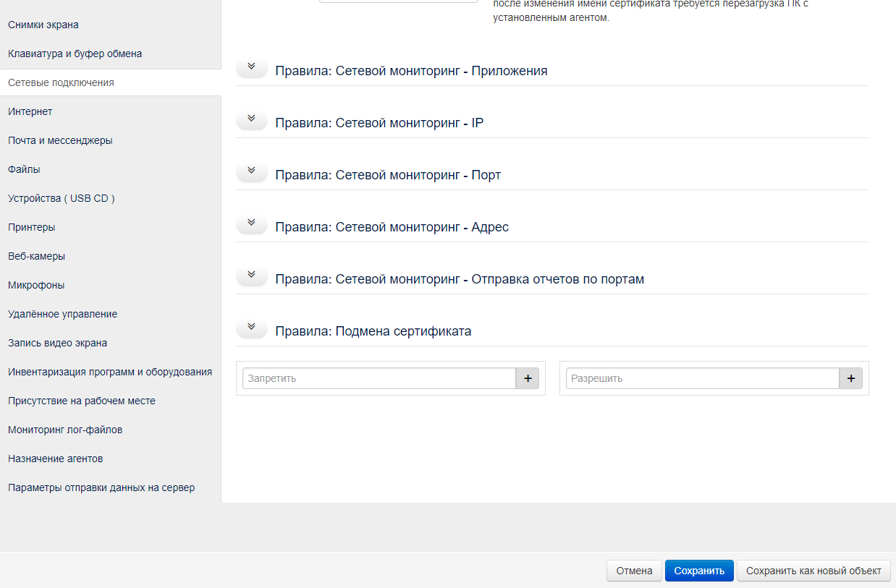
Task: Expand Правила: Сетевой мониторинг - IP section
Action: coord(252,119)
